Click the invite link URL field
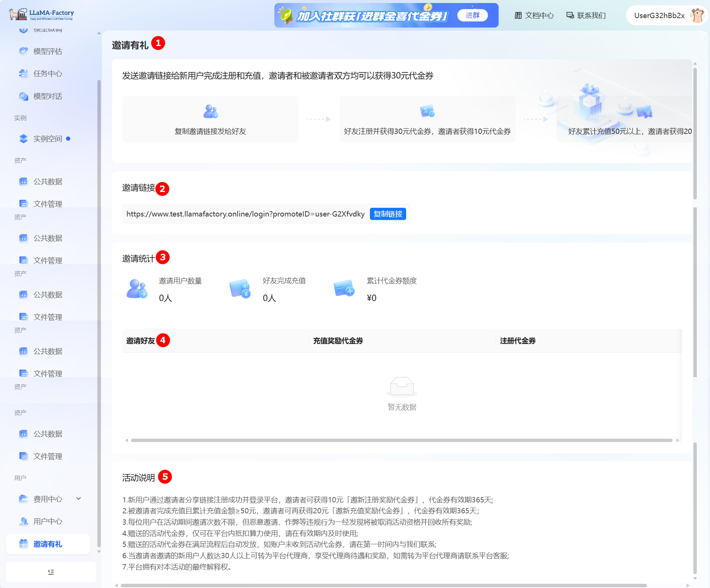 (245, 214)
